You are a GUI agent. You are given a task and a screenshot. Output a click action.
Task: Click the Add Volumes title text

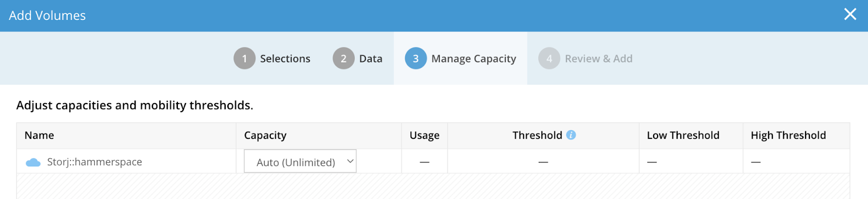[47, 16]
